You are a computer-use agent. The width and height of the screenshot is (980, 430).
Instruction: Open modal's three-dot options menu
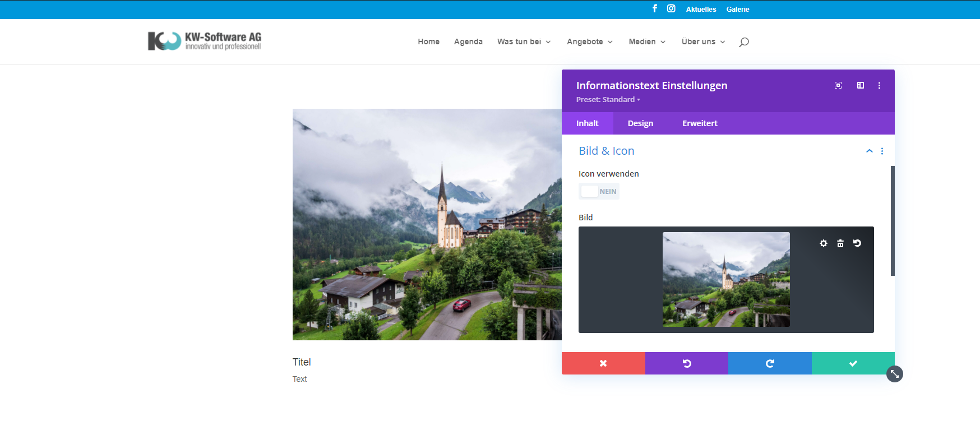click(879, 85)
